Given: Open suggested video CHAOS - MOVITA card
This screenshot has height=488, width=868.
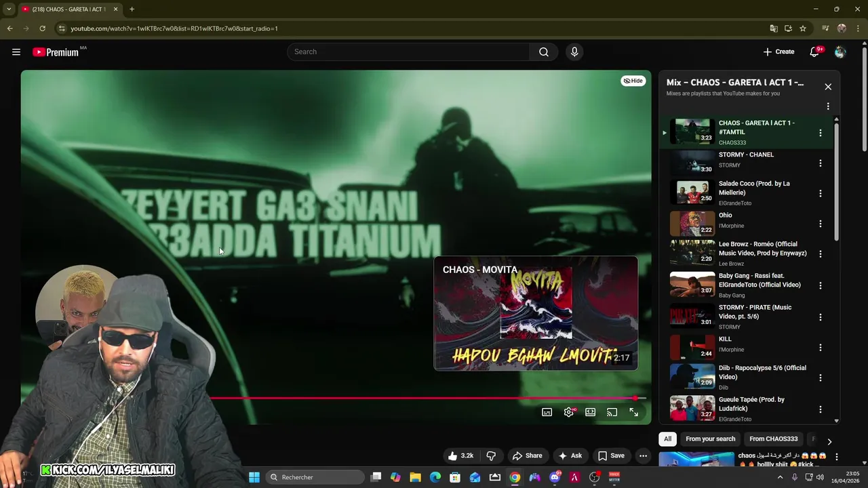Looking at the screenshot, I should tap(536, 313).
